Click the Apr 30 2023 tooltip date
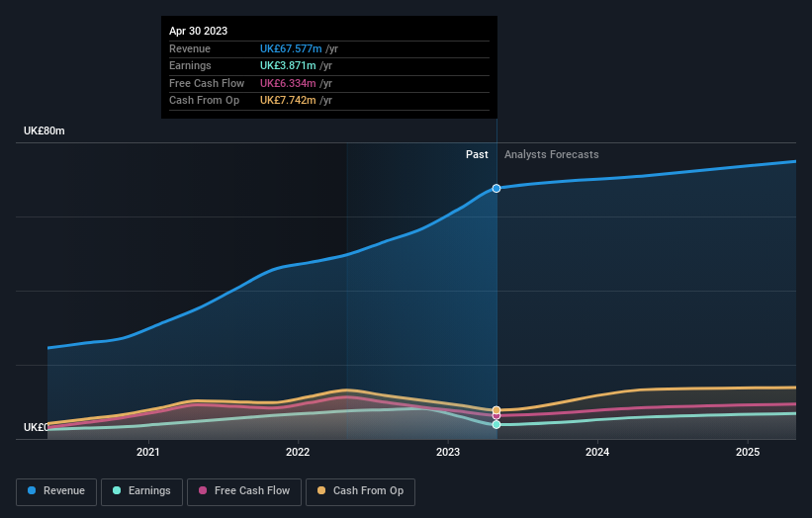This screenshot has height=518, width=812. [199, 31]
